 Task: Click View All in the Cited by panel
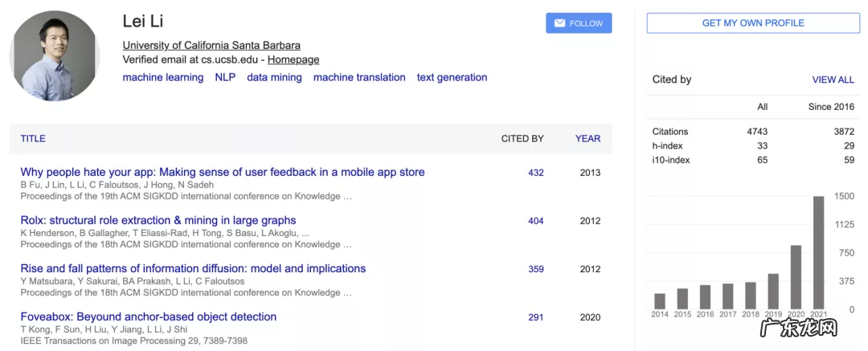833,80
